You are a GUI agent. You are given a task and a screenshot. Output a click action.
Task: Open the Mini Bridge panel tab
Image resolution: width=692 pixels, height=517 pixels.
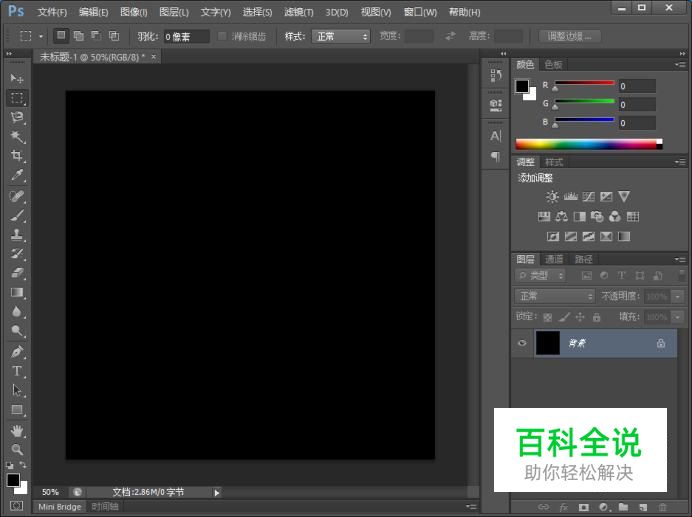pos(60,507)
